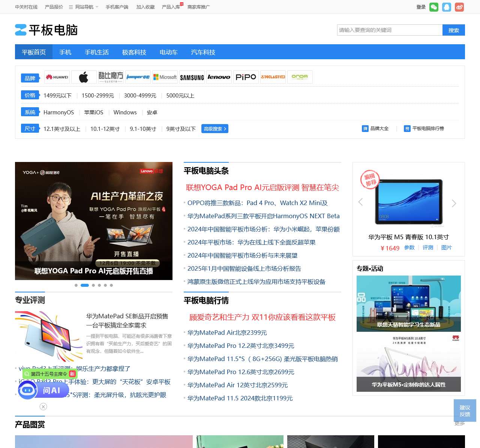Choose the Lenovo brand logo
Viewport: 480px width, 448px height.
point(219,77)
